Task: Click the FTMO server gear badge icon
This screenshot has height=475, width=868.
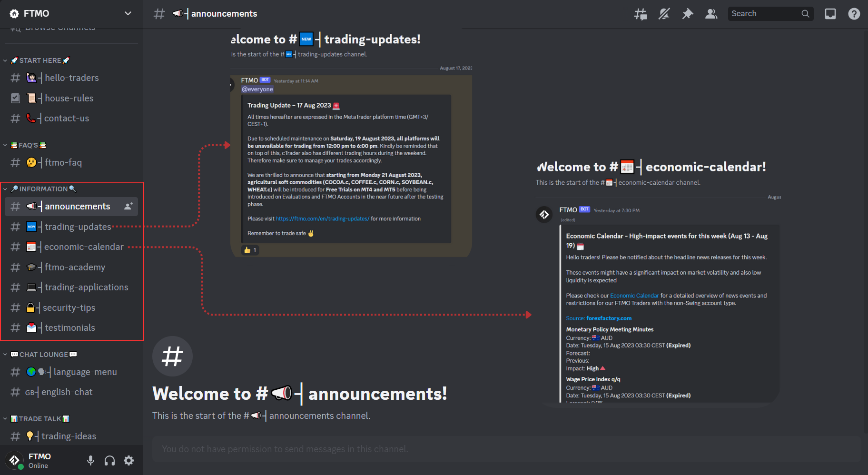Action: pos(14,13)
